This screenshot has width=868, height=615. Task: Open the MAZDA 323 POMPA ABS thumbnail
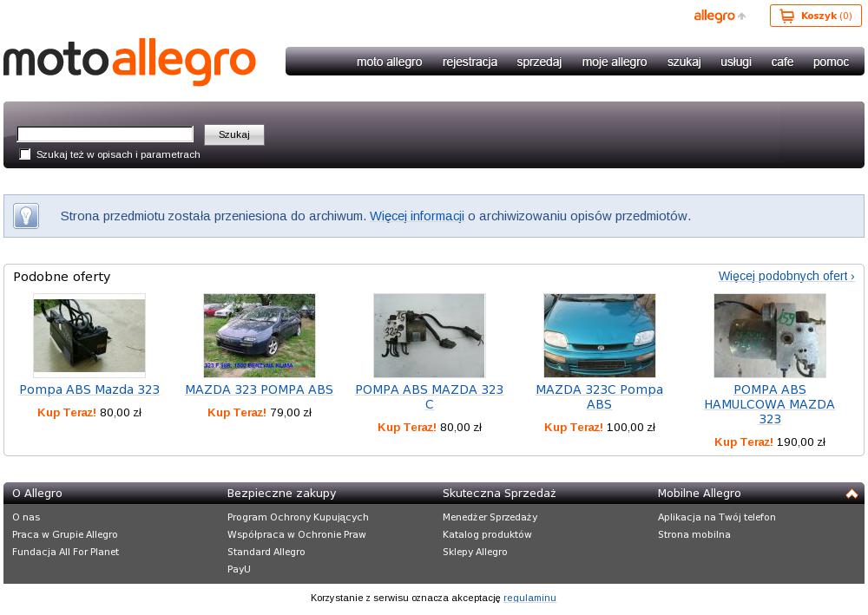(259, 336)
